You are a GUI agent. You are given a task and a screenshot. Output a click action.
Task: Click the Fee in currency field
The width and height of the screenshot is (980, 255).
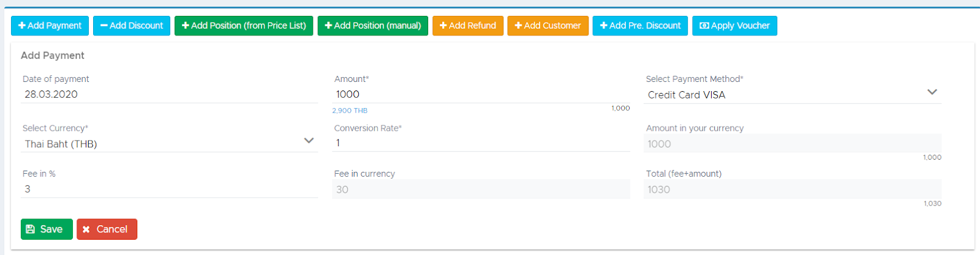(x=481, y=190)
